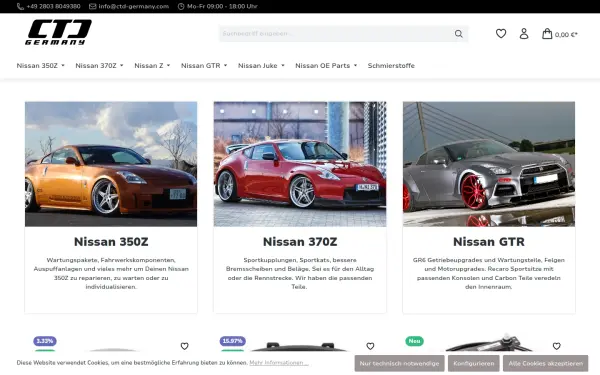
Task: Click the Nissan GTR card heading
Action: (489, 242)
